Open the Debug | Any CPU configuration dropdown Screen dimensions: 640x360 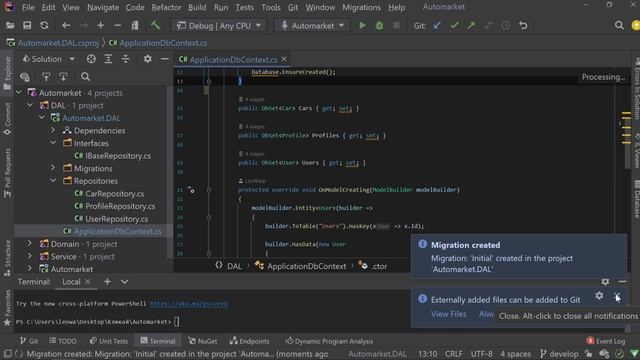click(x=219, y=26)
